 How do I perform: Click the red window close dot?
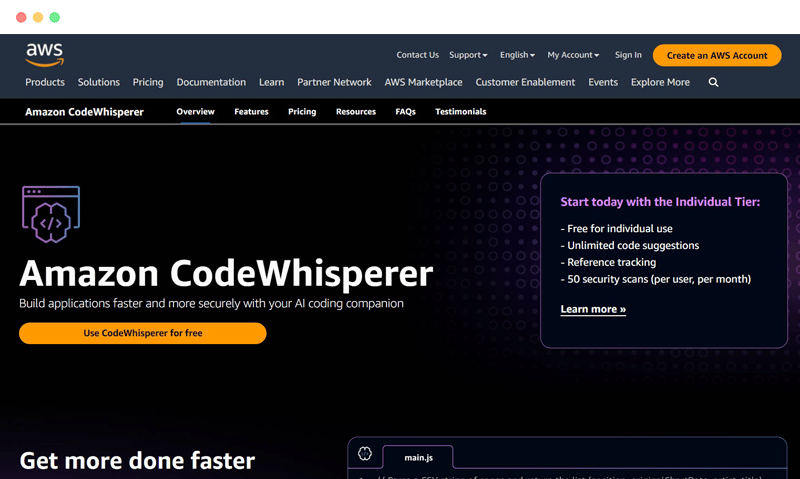(21, 17)
